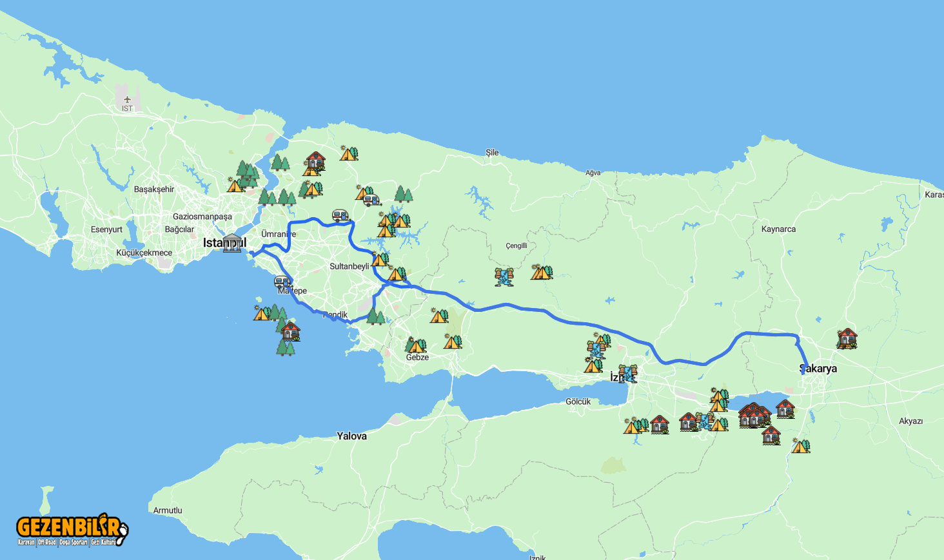Click the IST airport icon
This screenshot has height=560, width=944.
click(x=127, y=100)
